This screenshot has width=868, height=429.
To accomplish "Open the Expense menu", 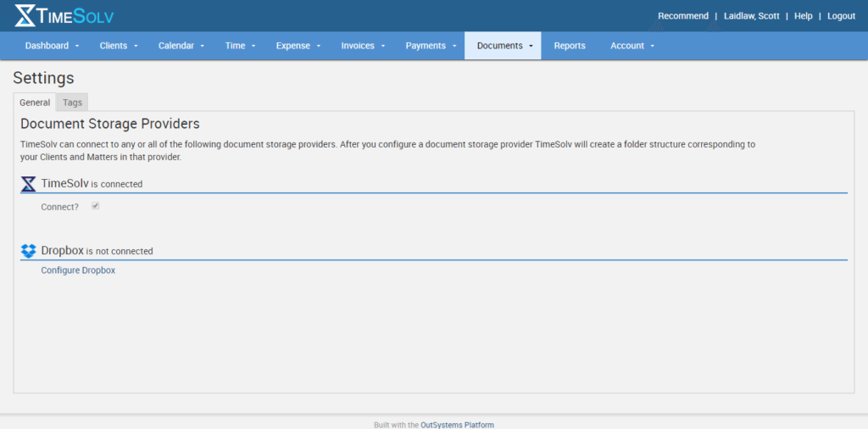I will tap(293, 46).
